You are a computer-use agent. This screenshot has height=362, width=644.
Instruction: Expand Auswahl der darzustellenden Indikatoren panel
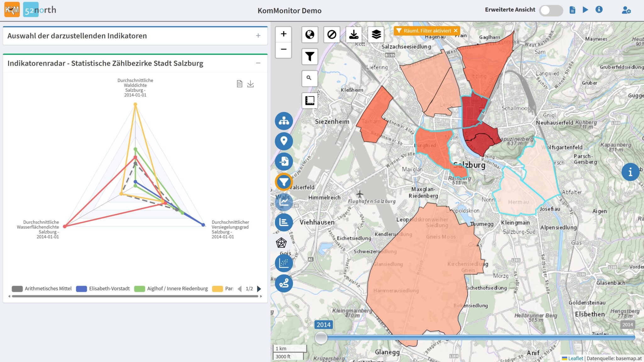(x=258, y=36)
